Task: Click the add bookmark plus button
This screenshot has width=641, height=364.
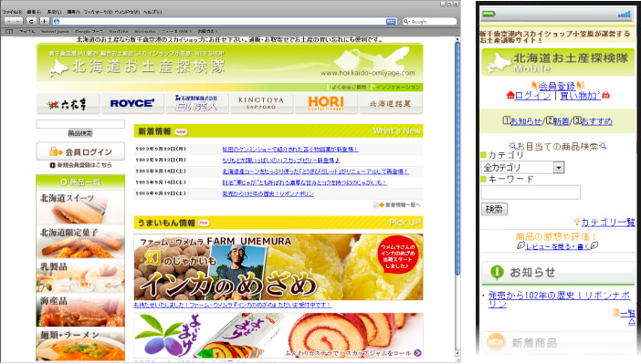Action: (44, 21)
